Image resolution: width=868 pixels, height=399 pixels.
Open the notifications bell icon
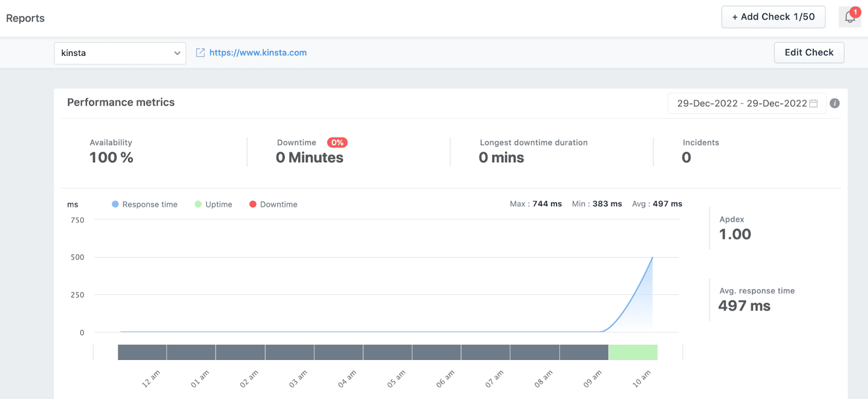tap(850, 17)
